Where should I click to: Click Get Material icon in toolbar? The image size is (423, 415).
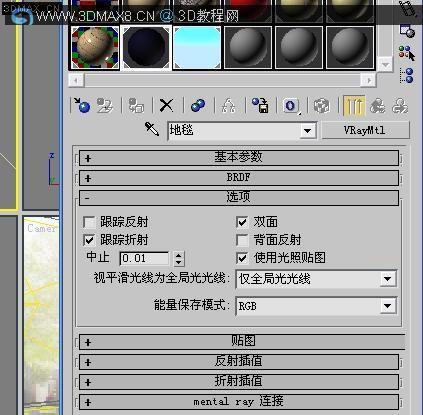82,106
